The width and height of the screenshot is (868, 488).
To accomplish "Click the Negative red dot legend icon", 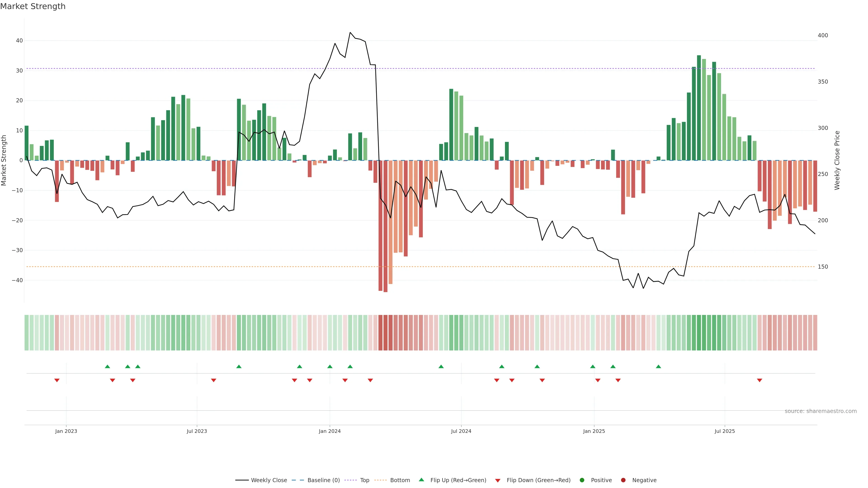I will pyautogui.click(x=623, y=480).
